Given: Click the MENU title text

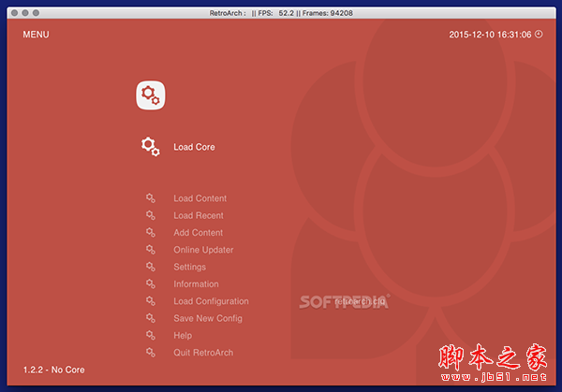Looking at the screenshot, I should (x=36, y=35).
